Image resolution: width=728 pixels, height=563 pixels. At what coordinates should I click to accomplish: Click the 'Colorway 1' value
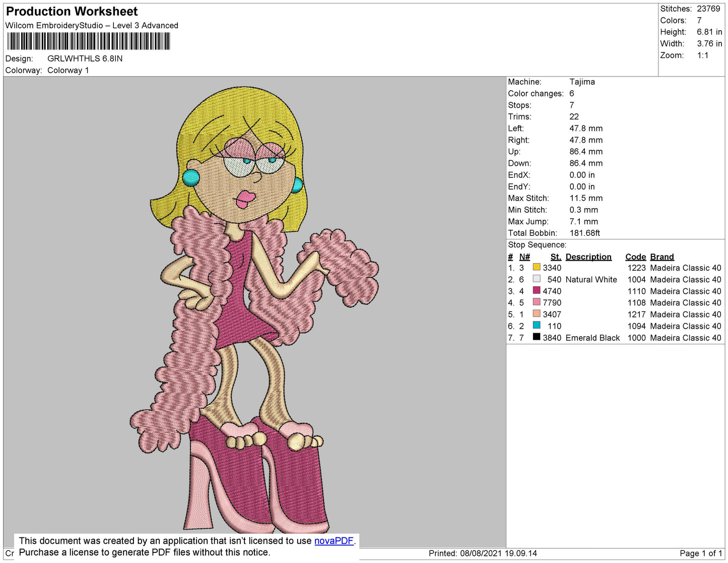68,70
